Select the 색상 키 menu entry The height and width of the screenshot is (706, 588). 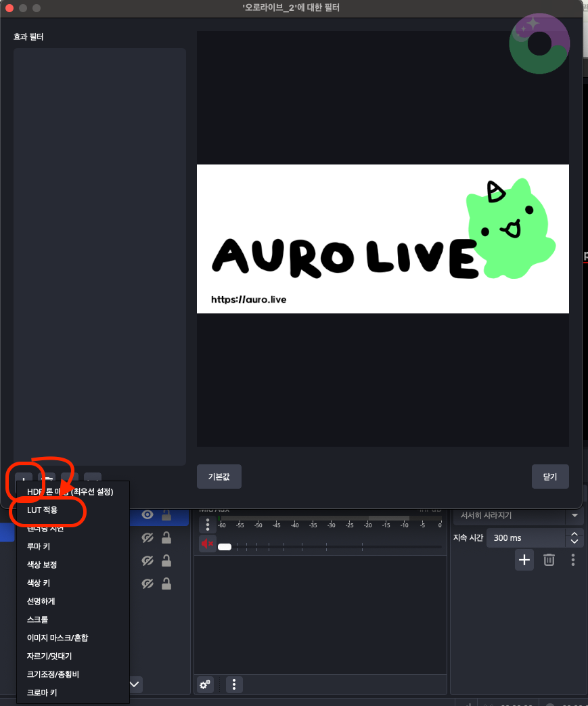[39, 583]
